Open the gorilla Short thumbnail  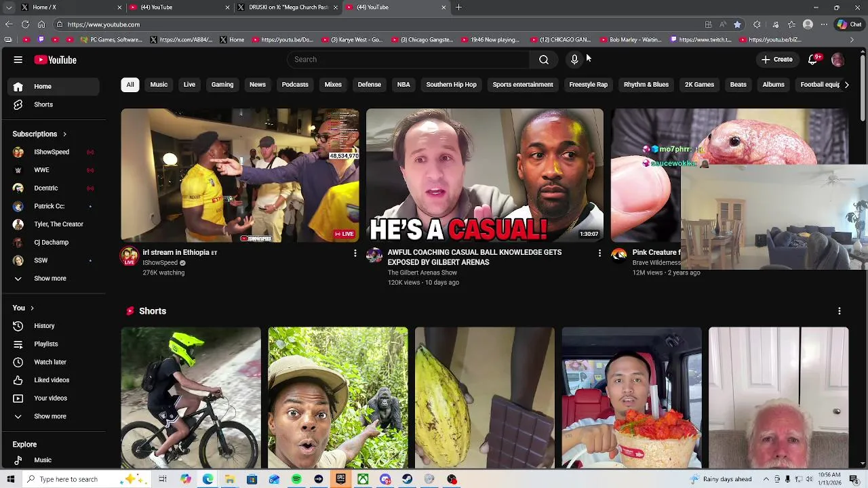pos(338,398)
